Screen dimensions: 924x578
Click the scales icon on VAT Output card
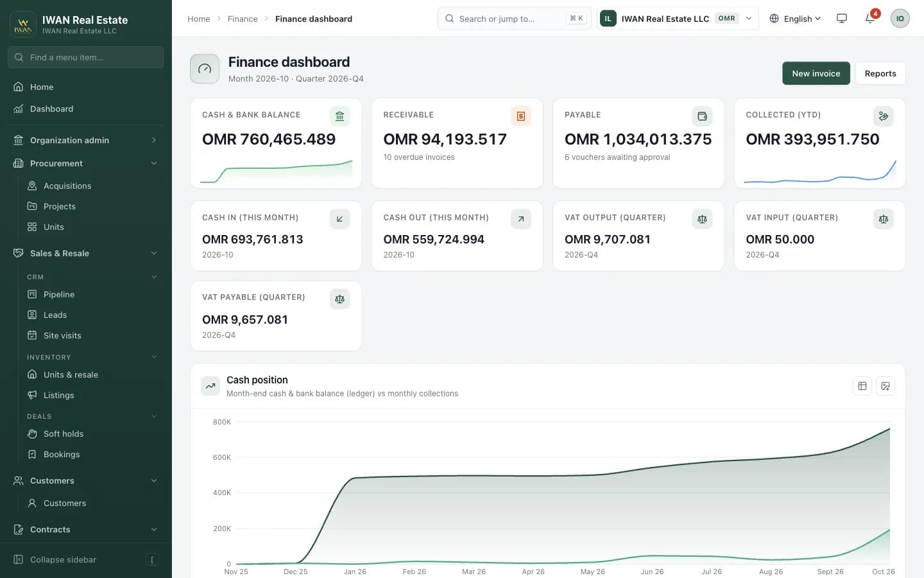pos(702,219)
